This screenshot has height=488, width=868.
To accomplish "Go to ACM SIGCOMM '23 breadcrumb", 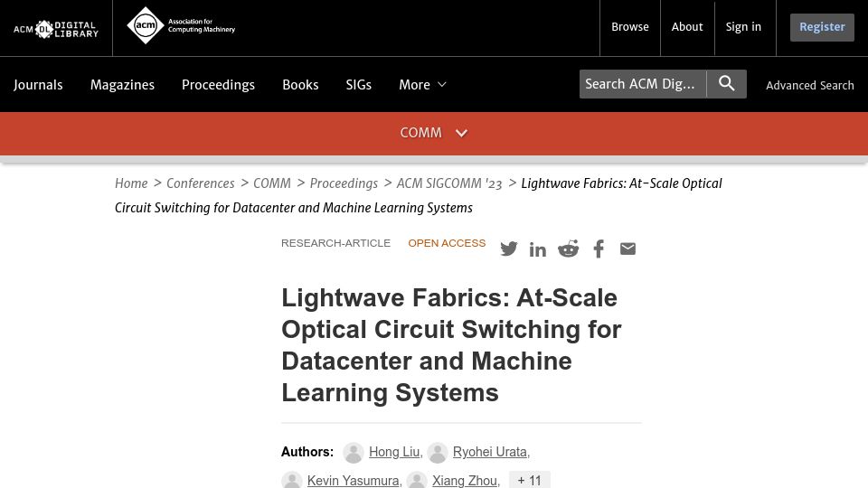I will (x=449, y=183).
